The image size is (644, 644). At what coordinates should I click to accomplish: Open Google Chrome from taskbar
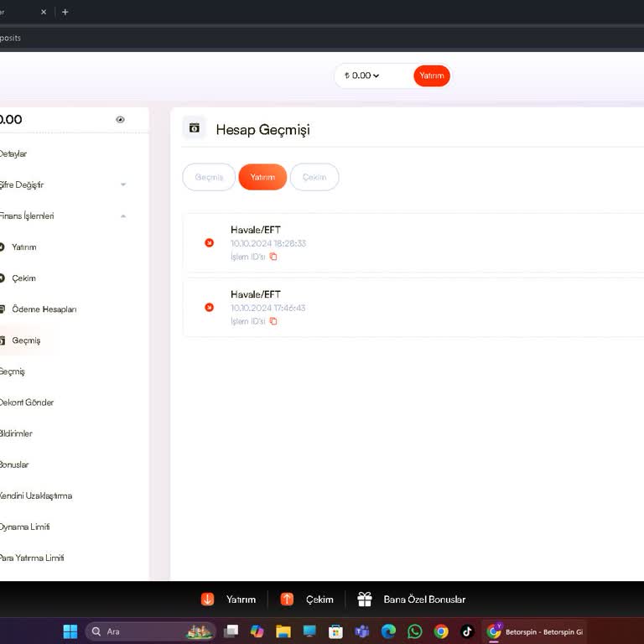(x=441, y=631)
